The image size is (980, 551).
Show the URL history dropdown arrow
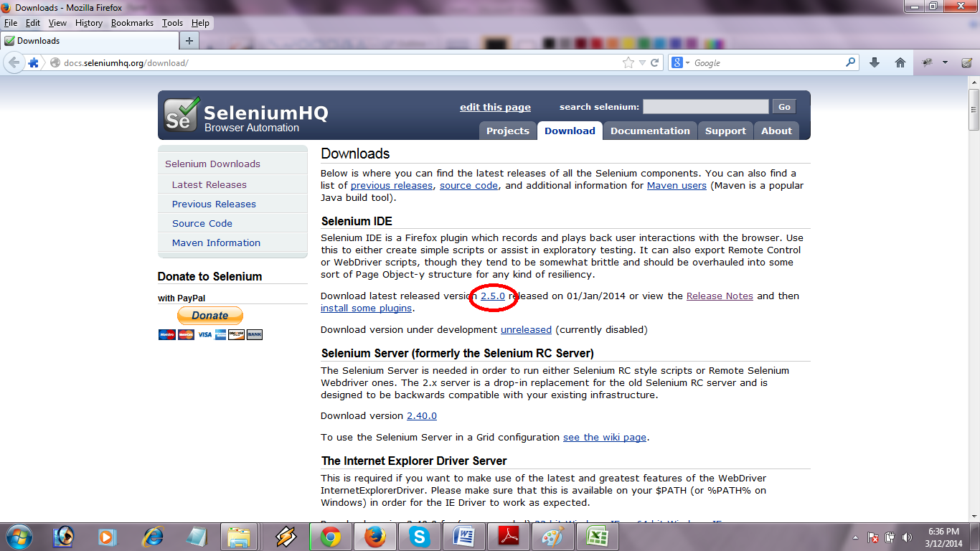[x=642, y=62]
